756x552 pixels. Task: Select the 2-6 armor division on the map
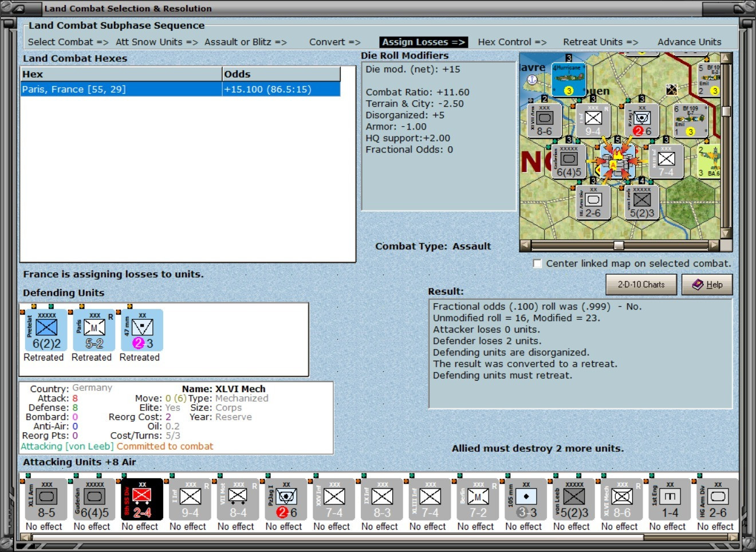pos(593,203)
